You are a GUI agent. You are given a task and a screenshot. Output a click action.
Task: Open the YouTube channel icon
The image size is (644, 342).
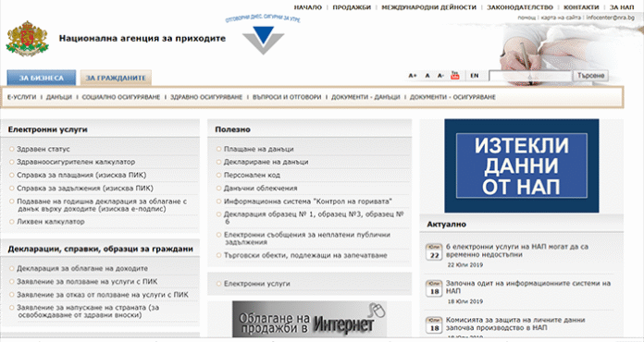454,76
